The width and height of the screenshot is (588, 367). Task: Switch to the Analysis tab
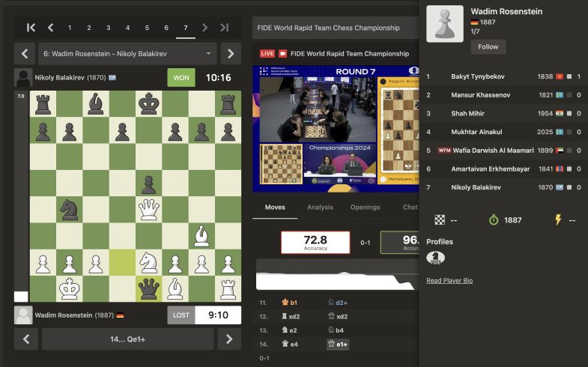coord(321,207)
